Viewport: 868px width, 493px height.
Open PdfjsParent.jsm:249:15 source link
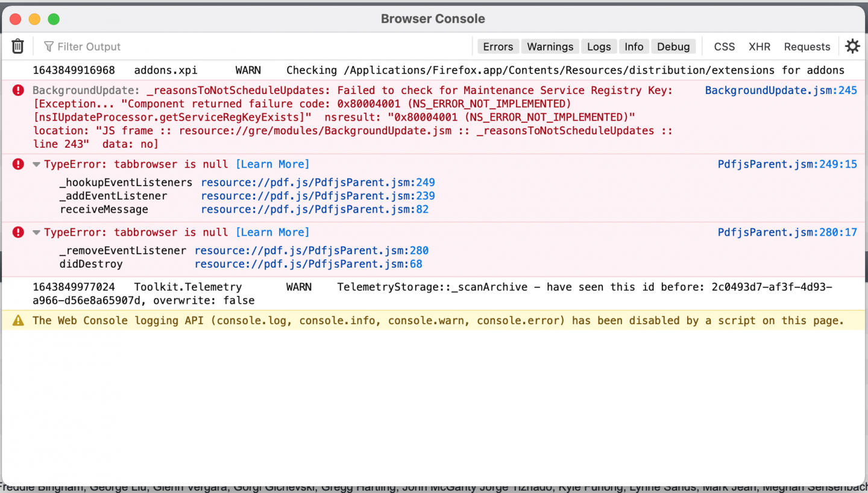(x=787, y=164)
